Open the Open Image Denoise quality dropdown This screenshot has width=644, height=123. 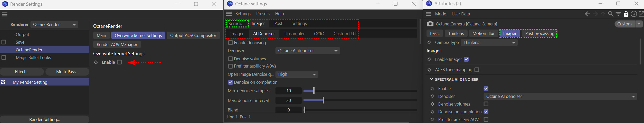click(x=297, y=74)
